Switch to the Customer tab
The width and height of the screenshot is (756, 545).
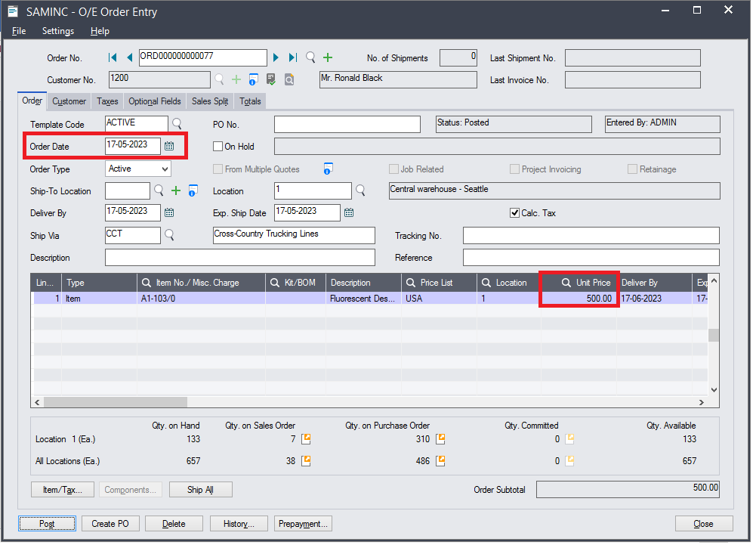(69, 101)
